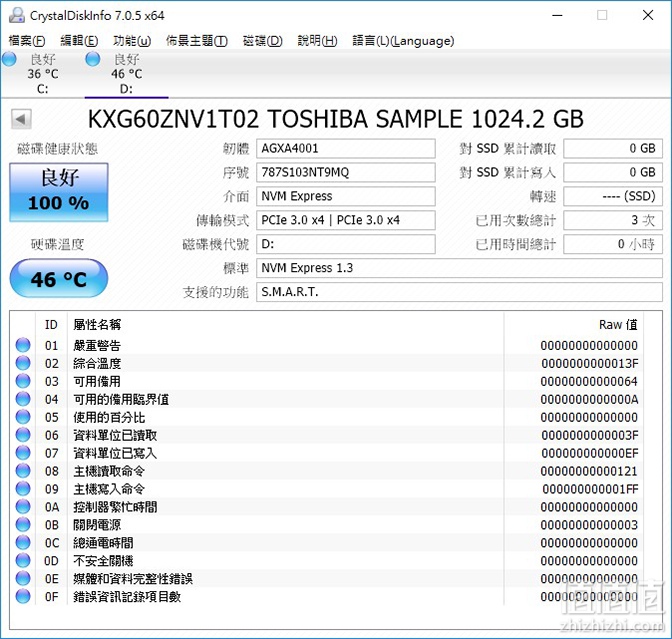Click the status icon of attribute 0D 不安全關機
Viewport: 672px width, 639px height.
(23, 560)
